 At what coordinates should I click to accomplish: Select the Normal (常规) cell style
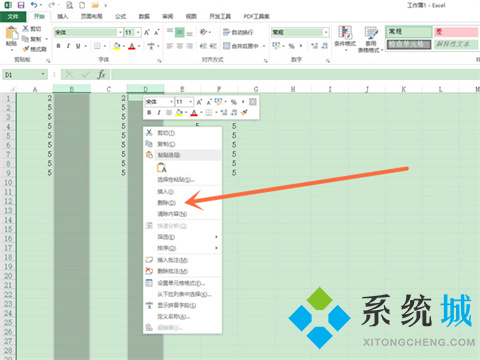coord(409,32)
